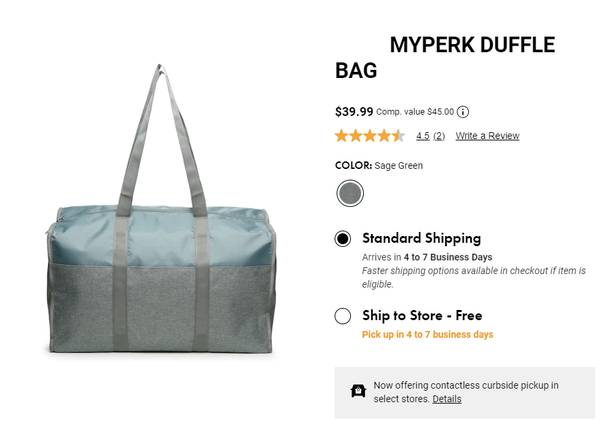Click the comp. value info icon
This screenshot has height=428, width=600.
tap(463, 112)
